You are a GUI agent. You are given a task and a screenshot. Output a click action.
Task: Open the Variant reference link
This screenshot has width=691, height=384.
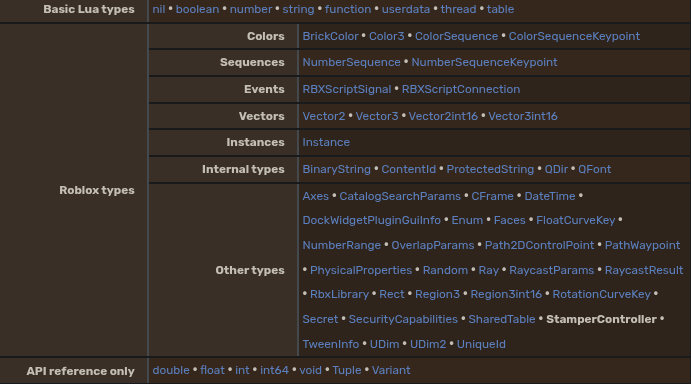click(x=391, y=370)
